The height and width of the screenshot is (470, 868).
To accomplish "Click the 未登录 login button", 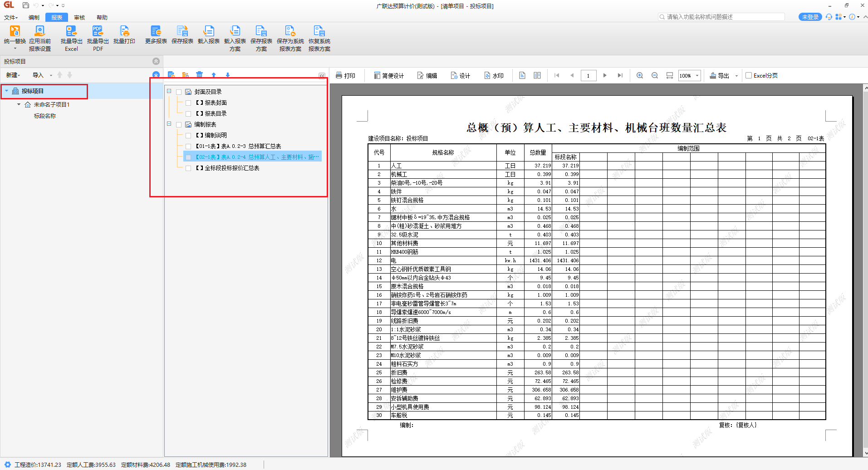I will click(810, 17).
